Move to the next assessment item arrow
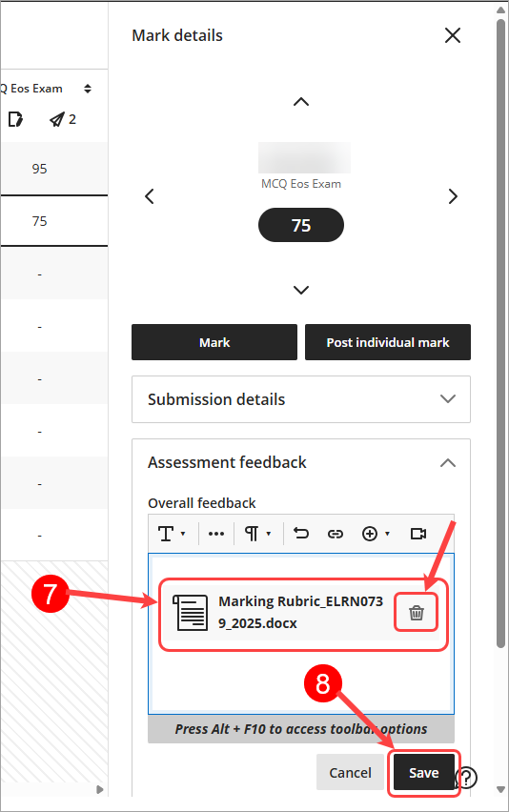This screenshot has width=509, height=812. point(453,196)
